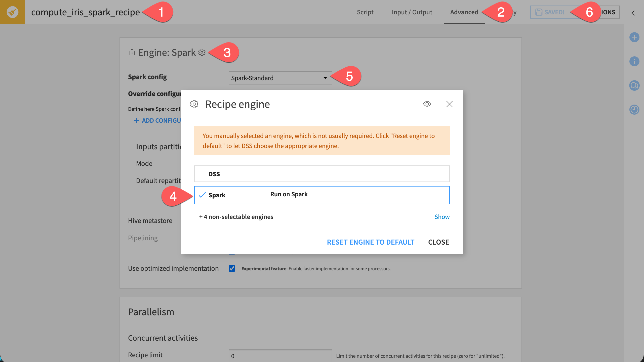
Task: Open the discussions chat icon in sidebar
Action: tap(634, 85)
